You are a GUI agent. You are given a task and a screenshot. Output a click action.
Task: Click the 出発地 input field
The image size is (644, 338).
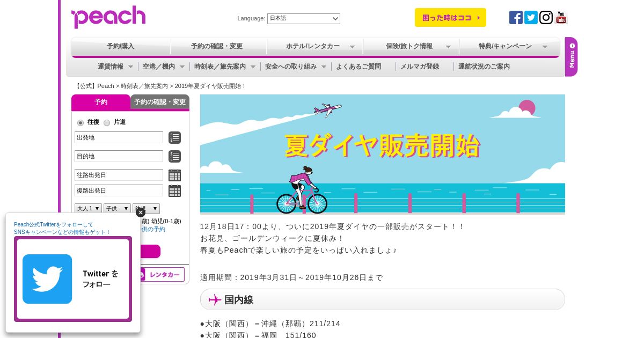pos(119,137)
